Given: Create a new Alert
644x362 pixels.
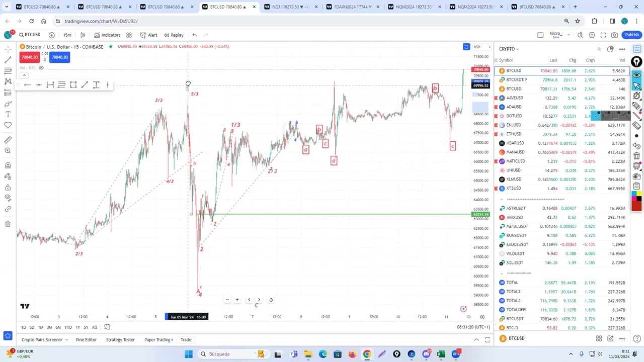Looking at the screenshot, I should click(148, 35).
